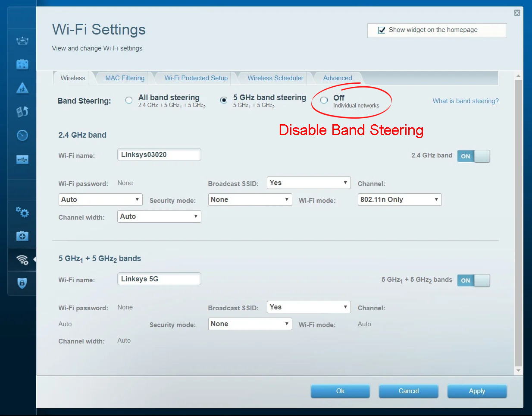Click the Apply button
Image resolution: width=532 pixels, height=416 pixels.
[477, 391]
